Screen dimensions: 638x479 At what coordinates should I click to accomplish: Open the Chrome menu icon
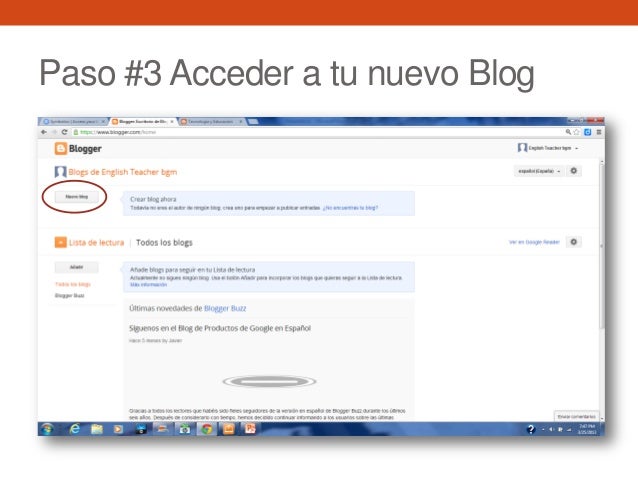click(599, 132)
